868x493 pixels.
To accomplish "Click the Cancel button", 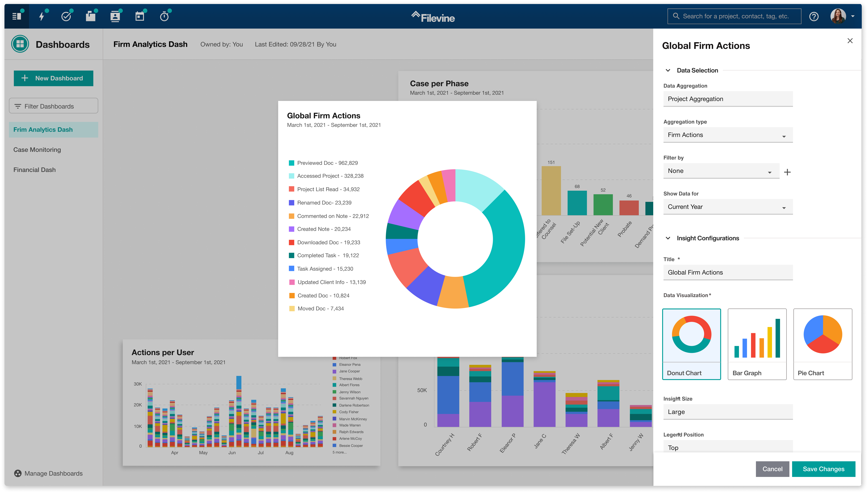I will click(773, 469).
